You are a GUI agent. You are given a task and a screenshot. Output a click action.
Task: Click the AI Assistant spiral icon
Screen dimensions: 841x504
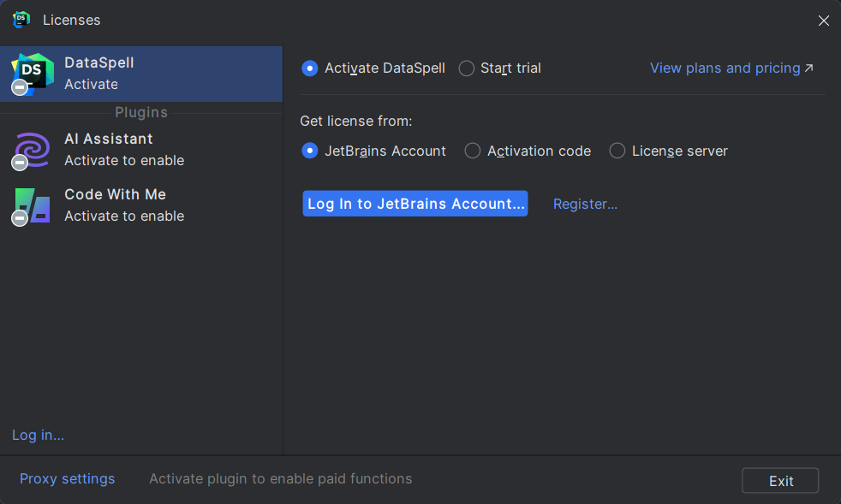point(33,150)
